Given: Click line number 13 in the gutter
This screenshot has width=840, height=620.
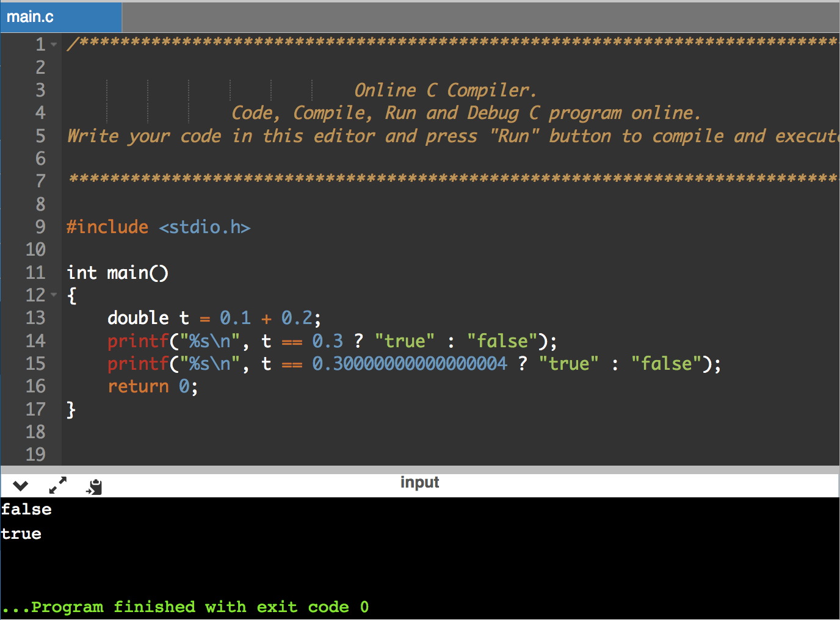Looking at the screenshot, I should (35, 318).
